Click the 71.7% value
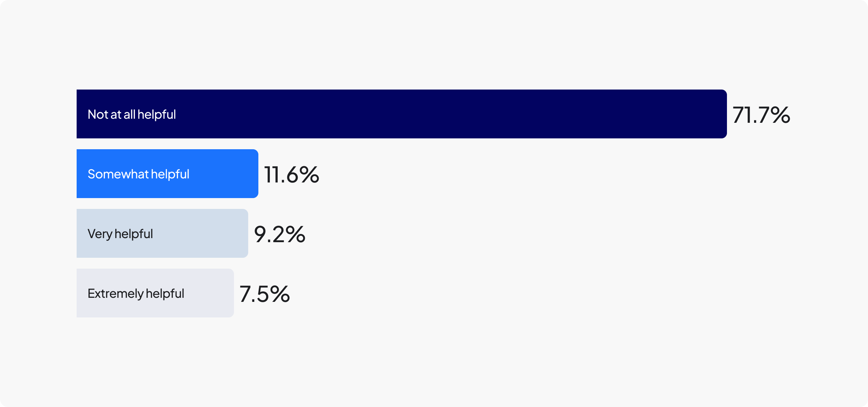 tap(761, 115)
